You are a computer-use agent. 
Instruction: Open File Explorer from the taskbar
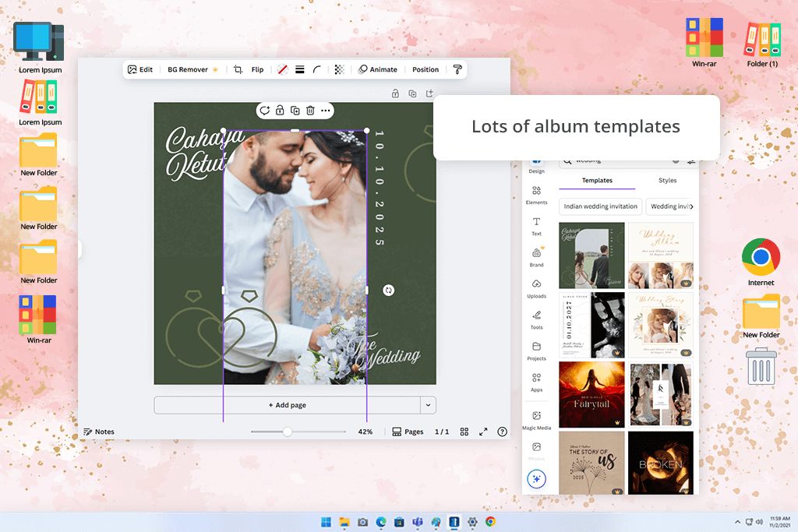point(344,522)
